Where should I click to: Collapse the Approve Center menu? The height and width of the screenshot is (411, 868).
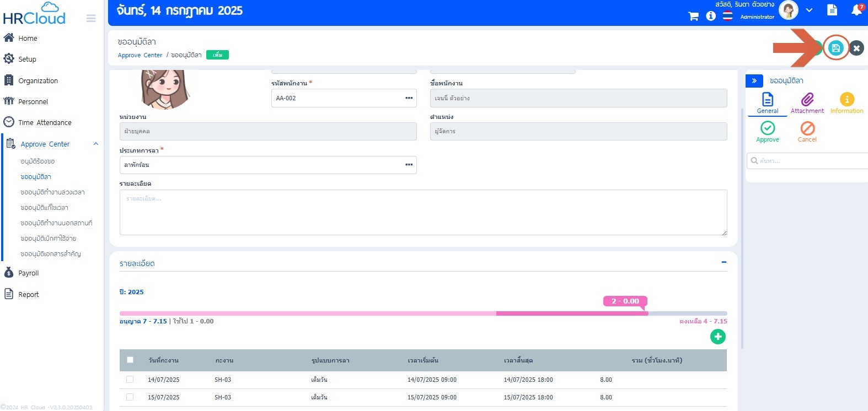coord(95,144)
